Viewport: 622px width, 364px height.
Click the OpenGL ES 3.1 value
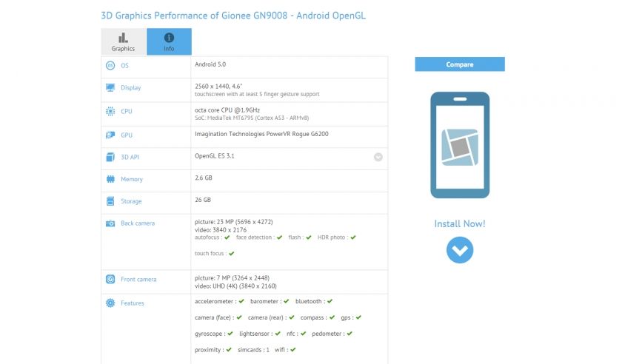coord(215,156)
